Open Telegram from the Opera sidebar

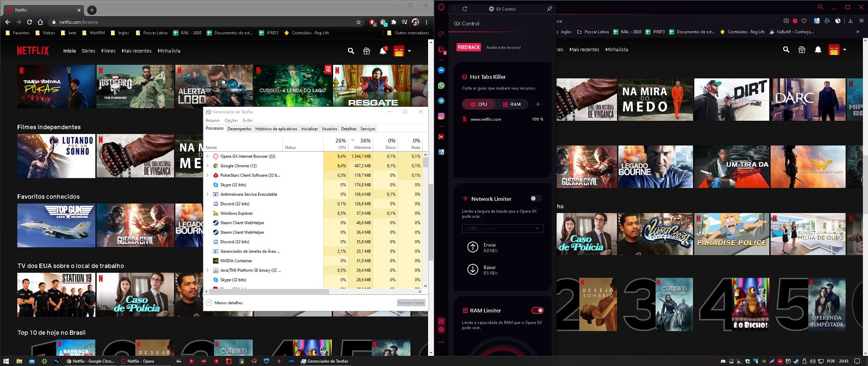[x=441, y=101]
